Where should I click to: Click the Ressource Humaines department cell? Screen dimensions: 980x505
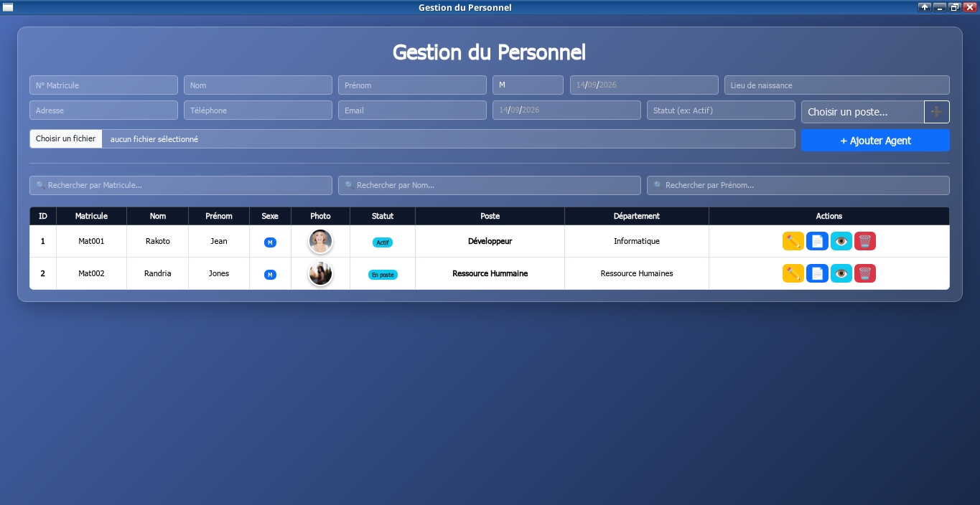tap(637, 273)
